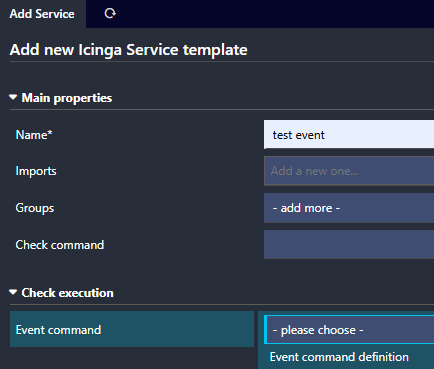Open the Groups '- add more -' dropdown
The height and width of the screenshot is (369, 434).
(x=349, y=208)
